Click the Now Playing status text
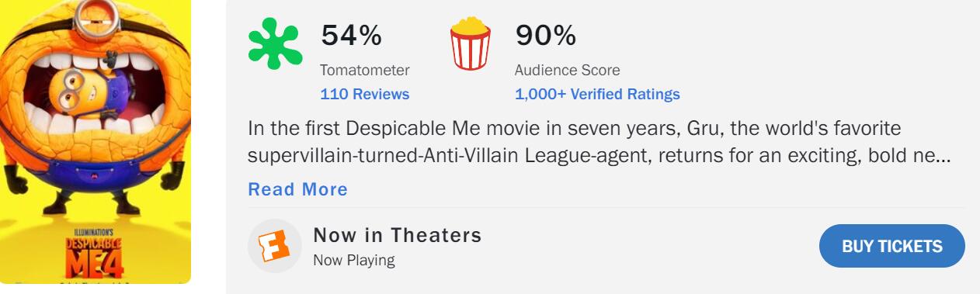This screenshot has width=980, height=294. coord(354,261)
